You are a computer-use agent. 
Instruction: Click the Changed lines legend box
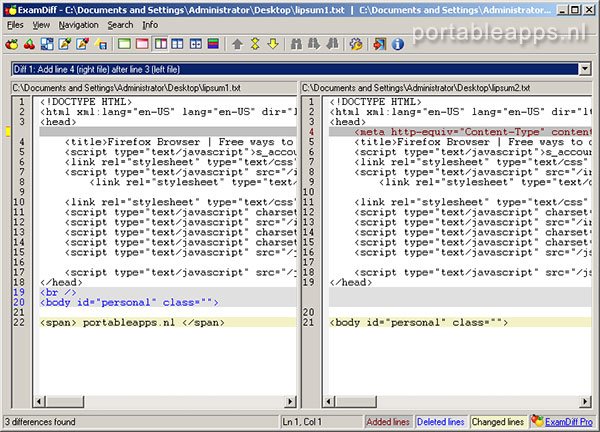pyautogui.click(x=498, y=422)
